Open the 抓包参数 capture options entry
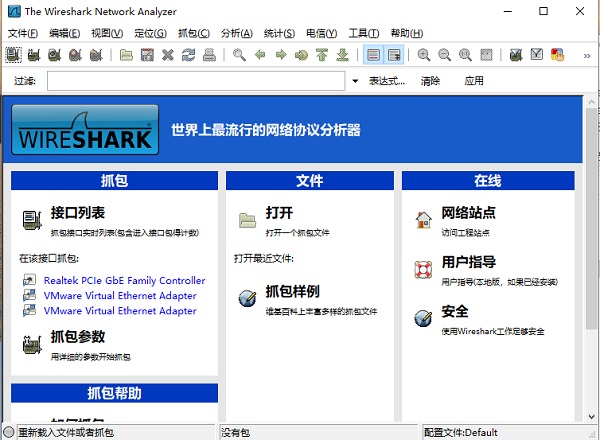600x440 pixels. click(x=78, y=337)
